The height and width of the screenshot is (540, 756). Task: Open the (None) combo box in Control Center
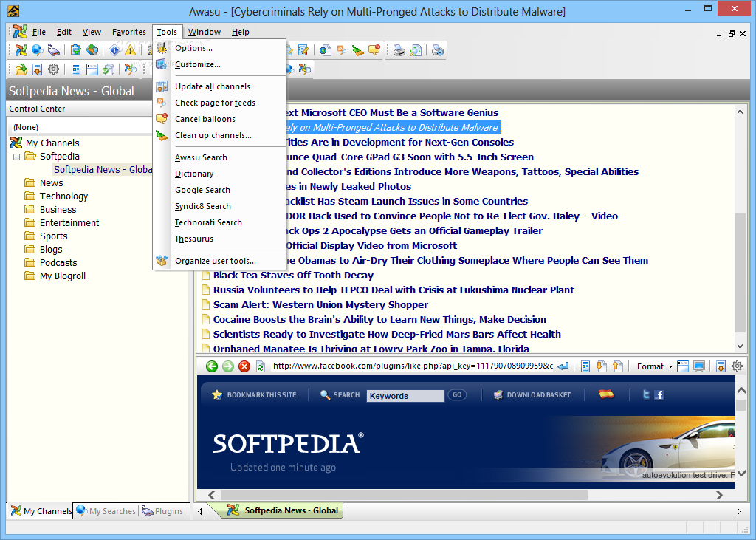pos(80,127)
